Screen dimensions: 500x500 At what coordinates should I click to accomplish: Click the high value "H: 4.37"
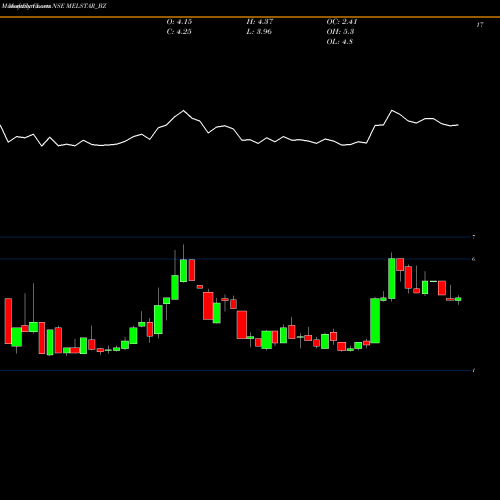tap(260, 22)
